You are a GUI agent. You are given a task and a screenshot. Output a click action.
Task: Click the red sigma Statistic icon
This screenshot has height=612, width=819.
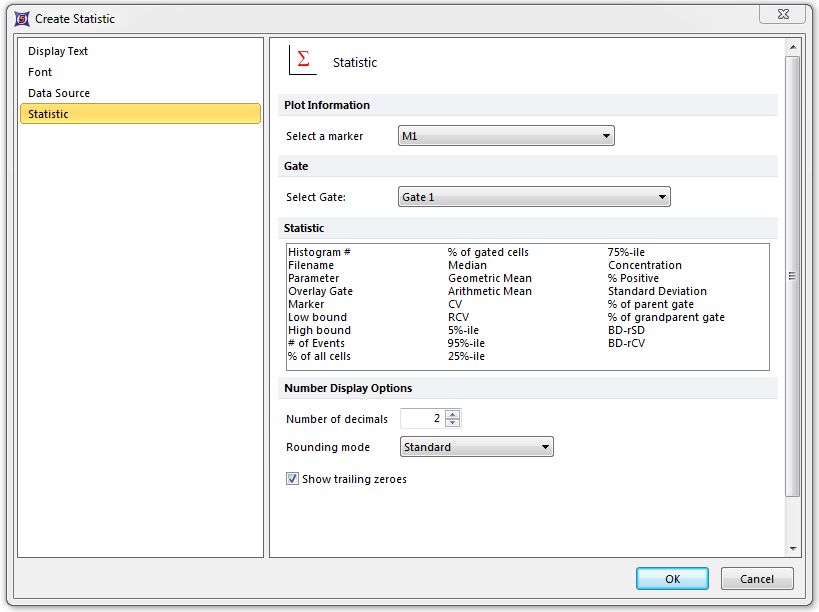(x=302, y=61)
